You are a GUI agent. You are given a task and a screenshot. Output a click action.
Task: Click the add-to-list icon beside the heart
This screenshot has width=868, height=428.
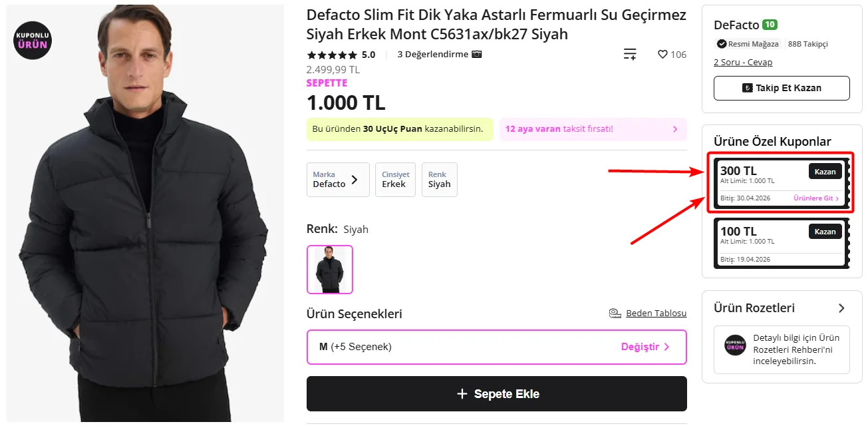tap(629, 55)
